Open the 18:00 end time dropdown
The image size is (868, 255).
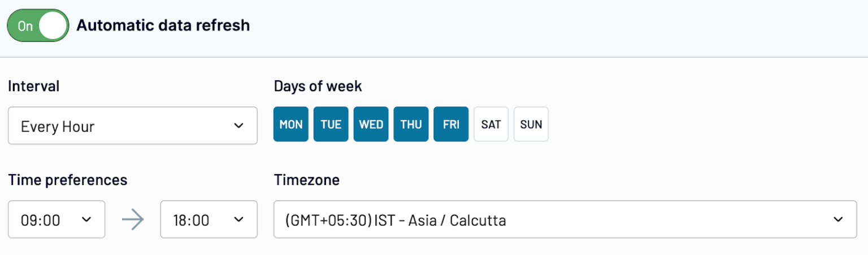209,219
